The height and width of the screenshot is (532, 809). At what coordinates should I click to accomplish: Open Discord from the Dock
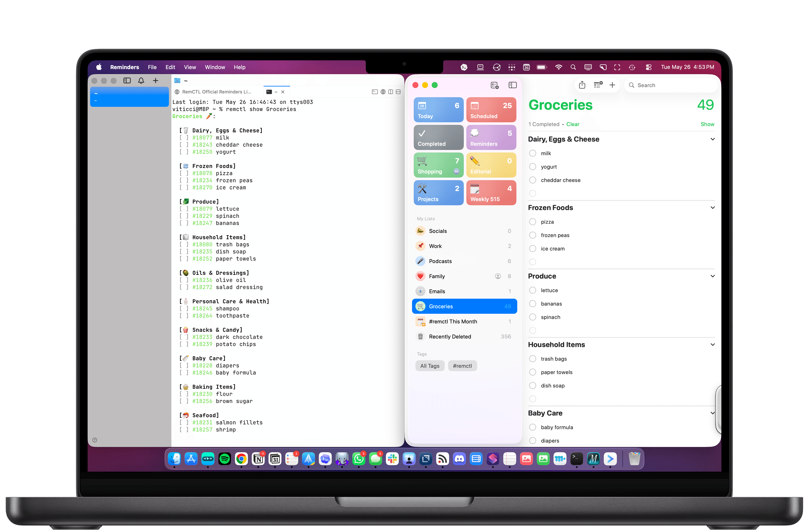[459, 459]
